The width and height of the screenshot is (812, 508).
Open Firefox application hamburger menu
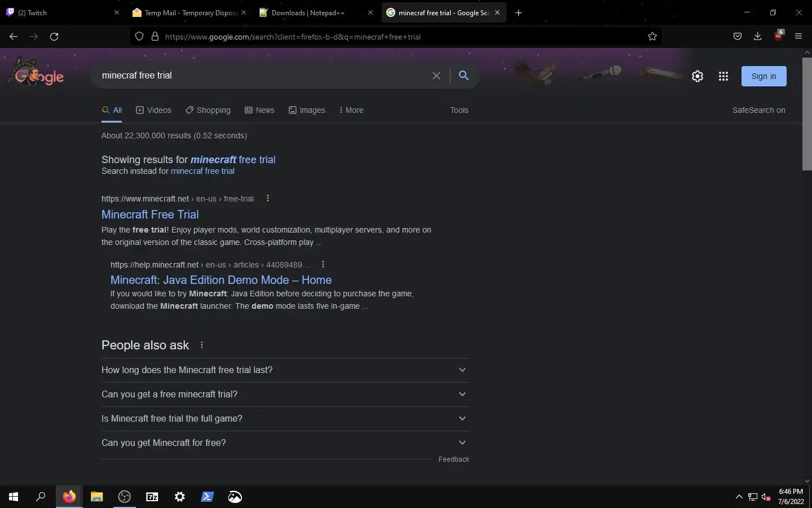click(798, 37)
